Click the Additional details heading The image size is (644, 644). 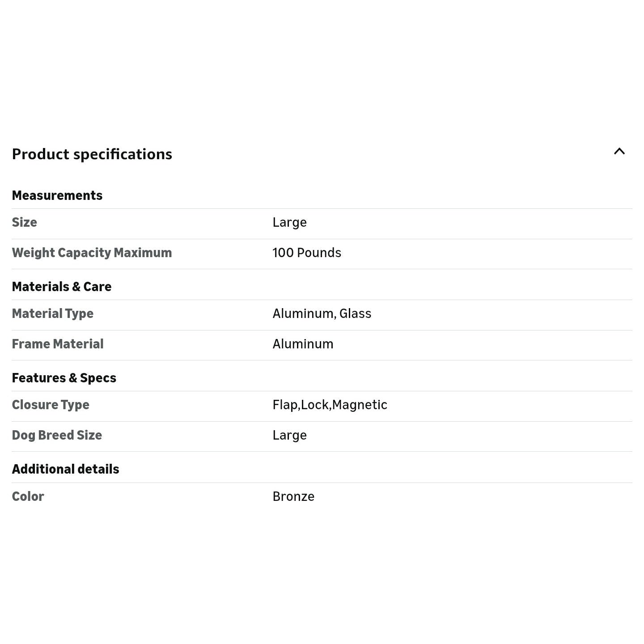65,469
